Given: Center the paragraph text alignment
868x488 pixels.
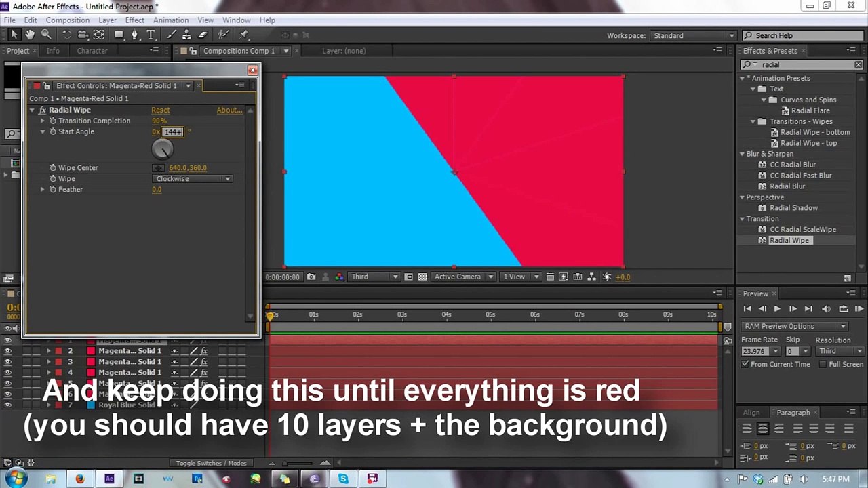Looking at the screenshot, I should coord(763,429).
